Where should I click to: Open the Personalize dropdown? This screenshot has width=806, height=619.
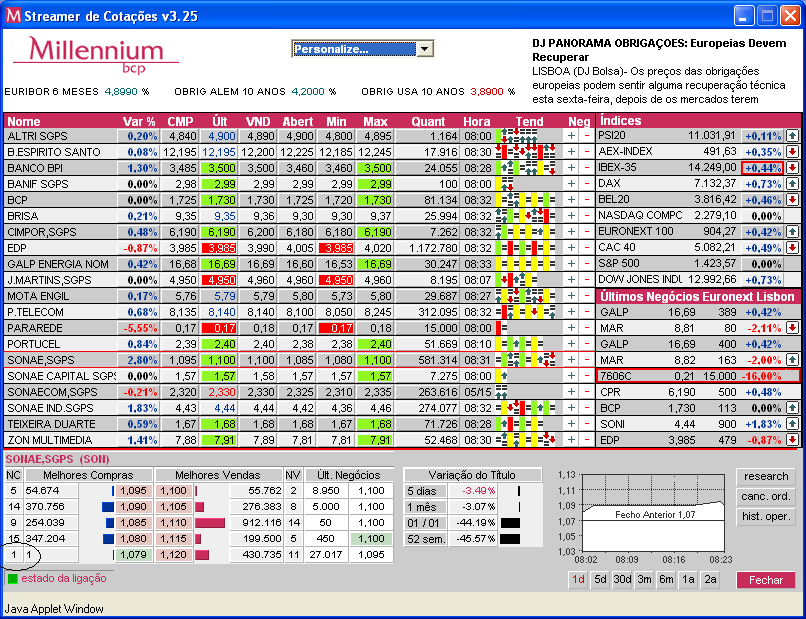point(363,49)
